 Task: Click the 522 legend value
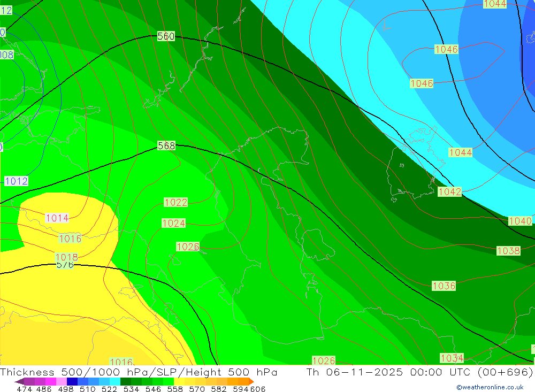(x=109, y=389)
